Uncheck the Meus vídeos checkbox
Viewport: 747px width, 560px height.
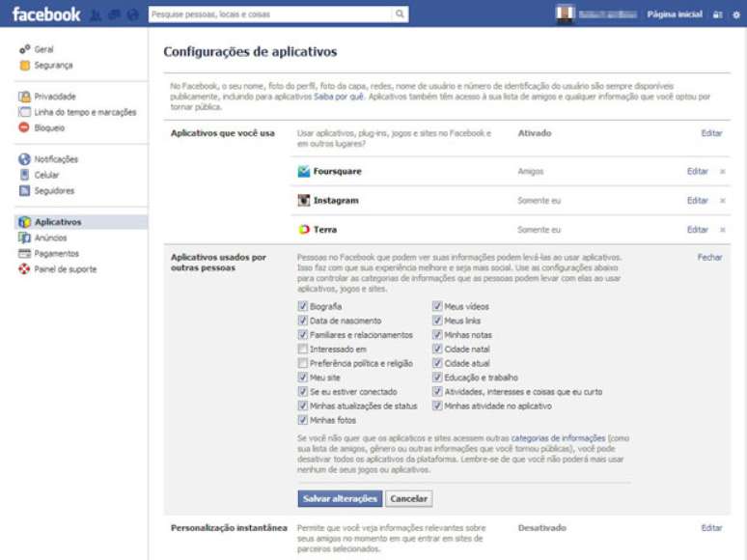click(x=437, y=306)
